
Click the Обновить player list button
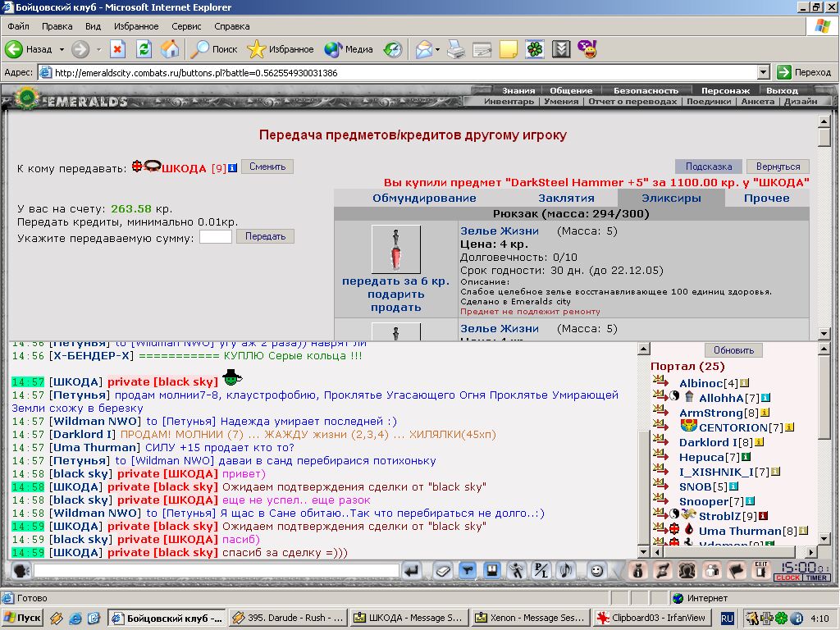point(733,350)
